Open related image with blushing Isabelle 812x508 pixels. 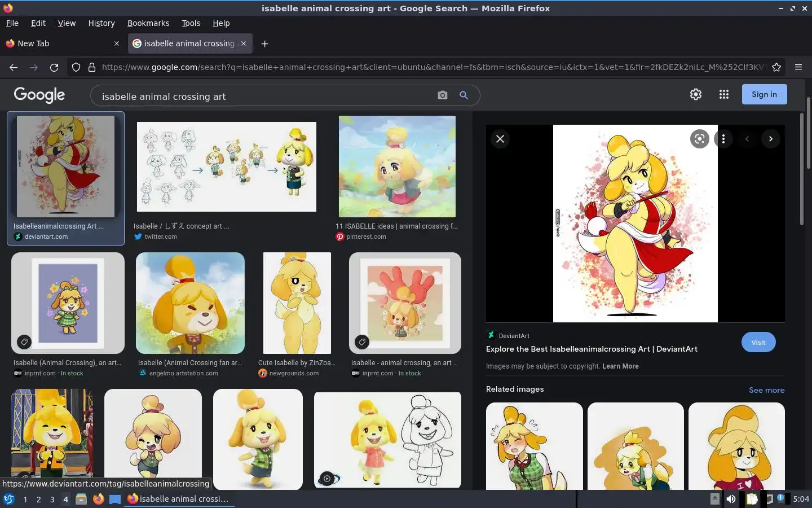pyautogui.click(x=535, y=446)
